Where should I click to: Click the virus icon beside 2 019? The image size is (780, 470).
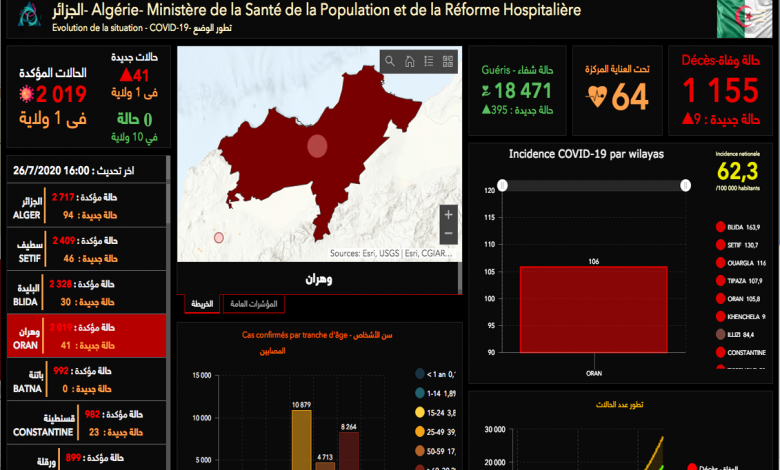(26, 94)
